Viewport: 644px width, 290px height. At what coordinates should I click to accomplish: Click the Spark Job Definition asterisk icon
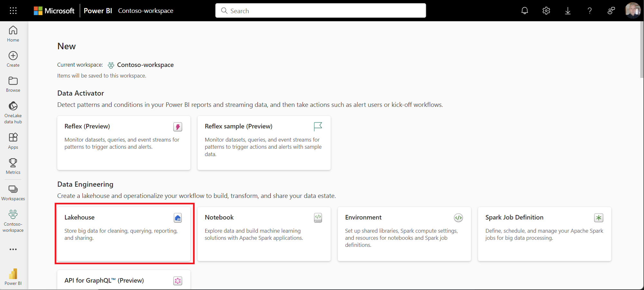click(599, 218)
